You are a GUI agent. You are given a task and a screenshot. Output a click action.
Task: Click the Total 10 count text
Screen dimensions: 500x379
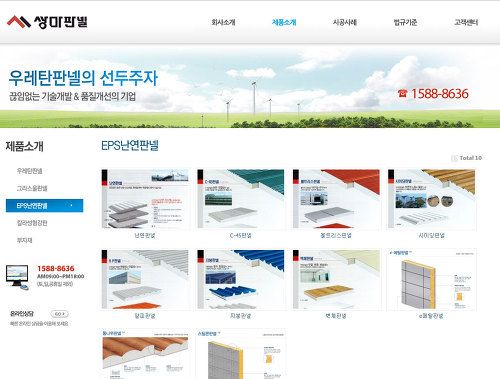coord(471,158)
